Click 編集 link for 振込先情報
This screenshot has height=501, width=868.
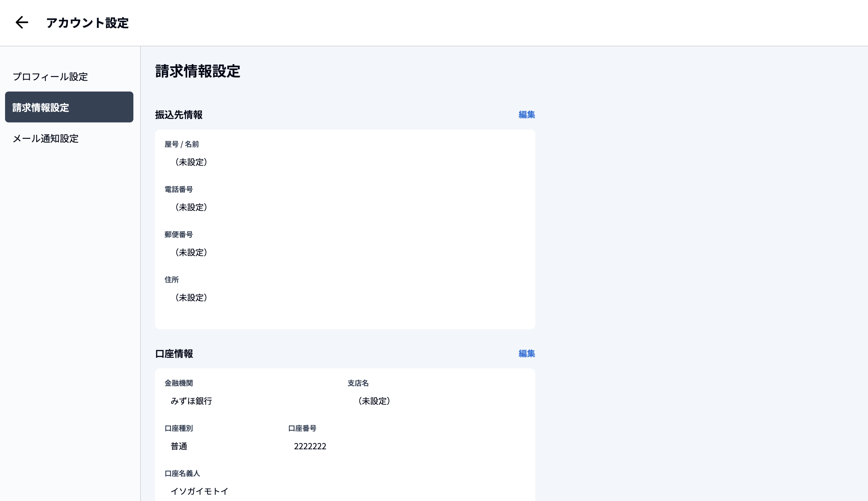pos(526,115)
